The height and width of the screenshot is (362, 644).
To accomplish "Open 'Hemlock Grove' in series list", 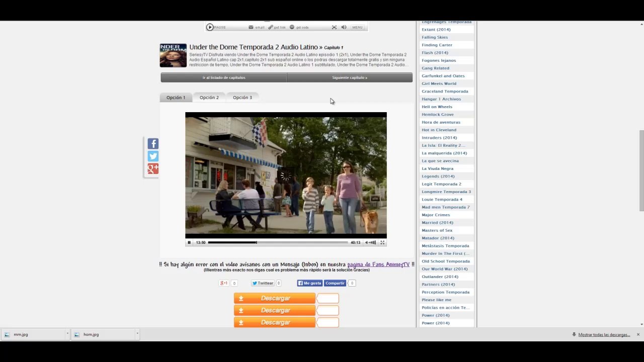I will tap(438, 115).
